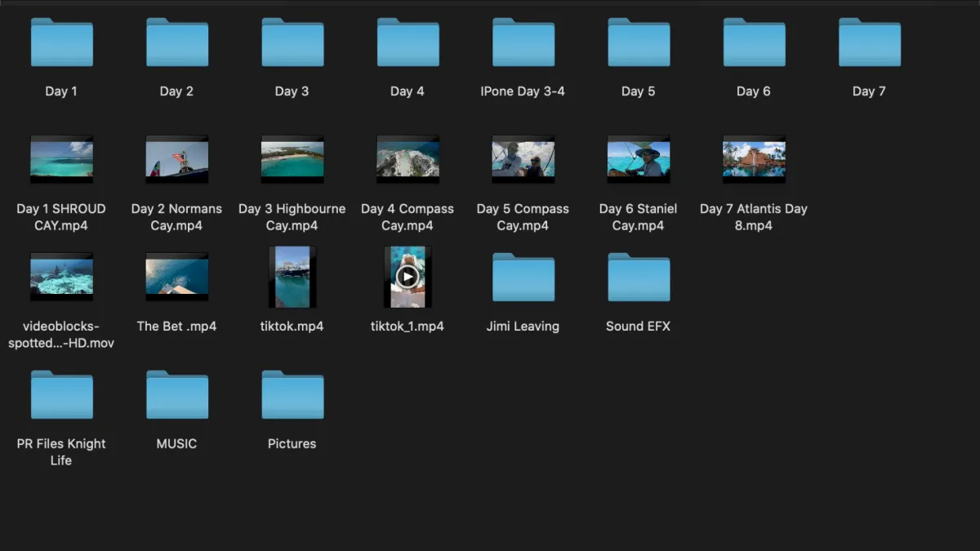Choose the Day 4 Compass Cay.mp4 video
The height and width of the screenshot is (551, 980).
point(408,159)
